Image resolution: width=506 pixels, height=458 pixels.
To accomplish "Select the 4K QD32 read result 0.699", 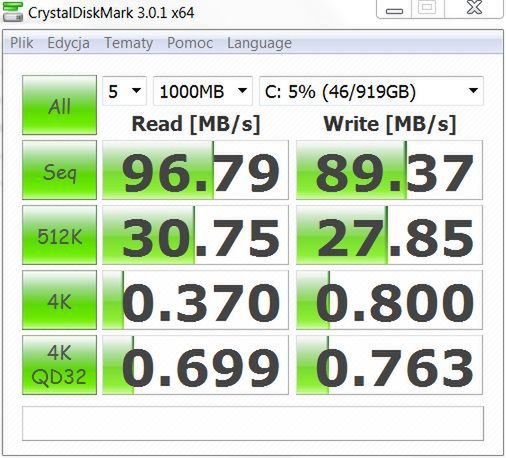I will [195, 365].
